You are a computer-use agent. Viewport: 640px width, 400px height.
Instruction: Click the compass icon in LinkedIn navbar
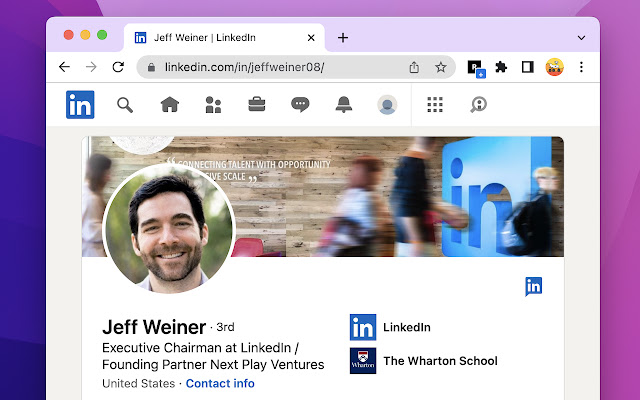[x=478, y=104]
